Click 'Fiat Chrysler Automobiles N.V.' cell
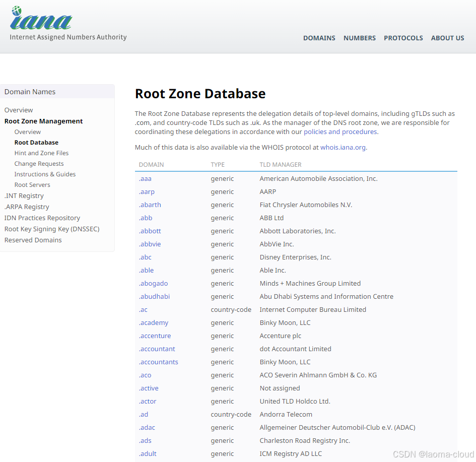 point(306,205)
